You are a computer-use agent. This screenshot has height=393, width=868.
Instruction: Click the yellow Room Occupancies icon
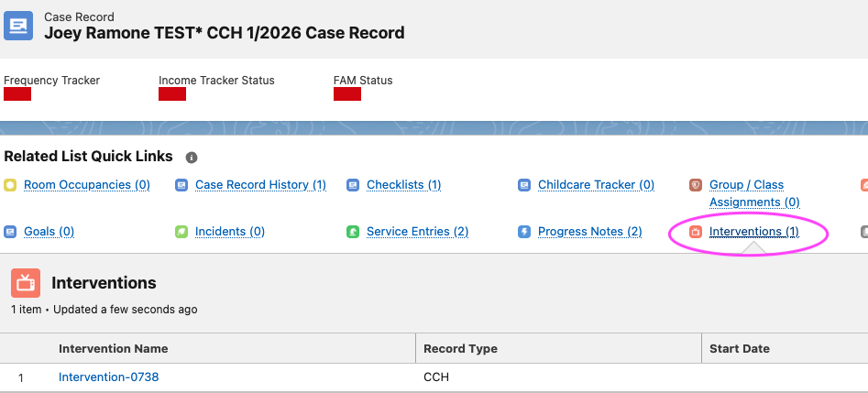pyautogui.click(x=10, y=185)
